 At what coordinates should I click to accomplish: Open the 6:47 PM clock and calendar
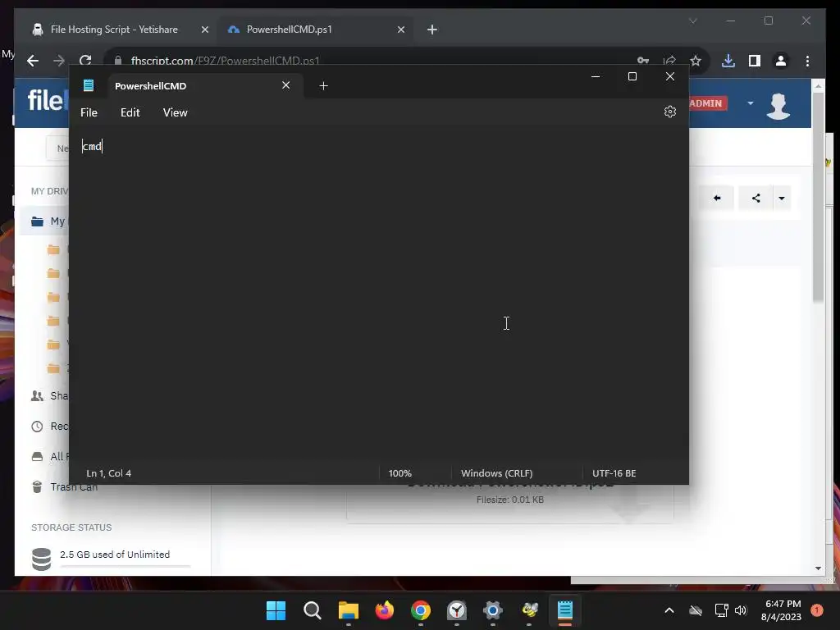781,610
